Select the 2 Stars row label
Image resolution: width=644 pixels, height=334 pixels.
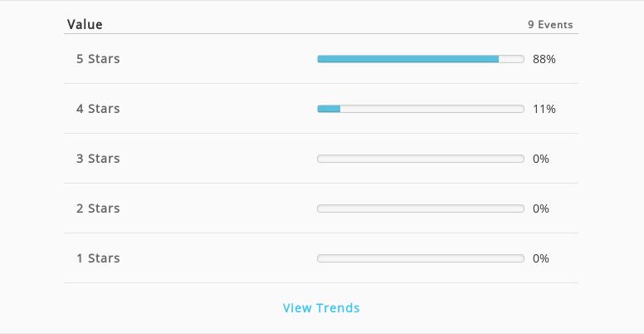click(98, 209)
